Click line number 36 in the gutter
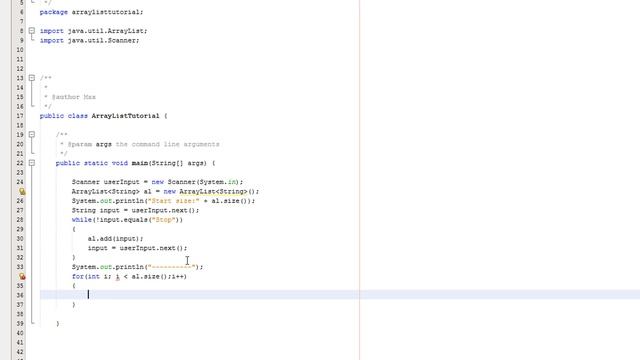Image resolution: width=640 pixels, height=360 pixels. click(20, 295)
